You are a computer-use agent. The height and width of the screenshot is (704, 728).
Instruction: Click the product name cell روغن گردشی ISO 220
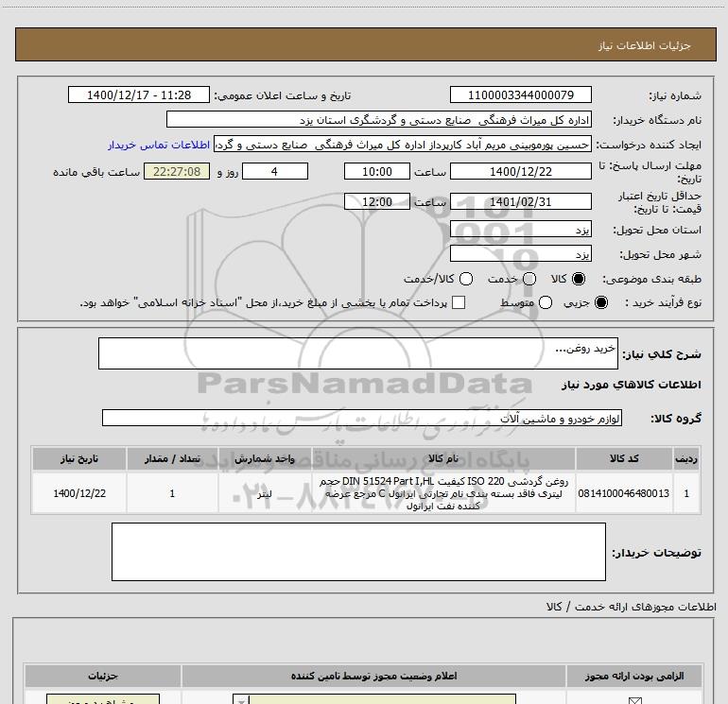(x=443, y=493)
